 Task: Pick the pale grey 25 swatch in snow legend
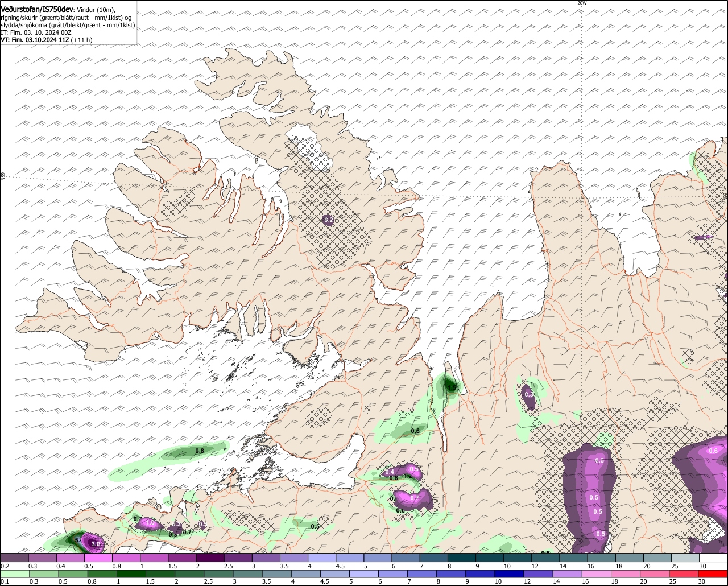pyautogui.click(x=686, y=558)
